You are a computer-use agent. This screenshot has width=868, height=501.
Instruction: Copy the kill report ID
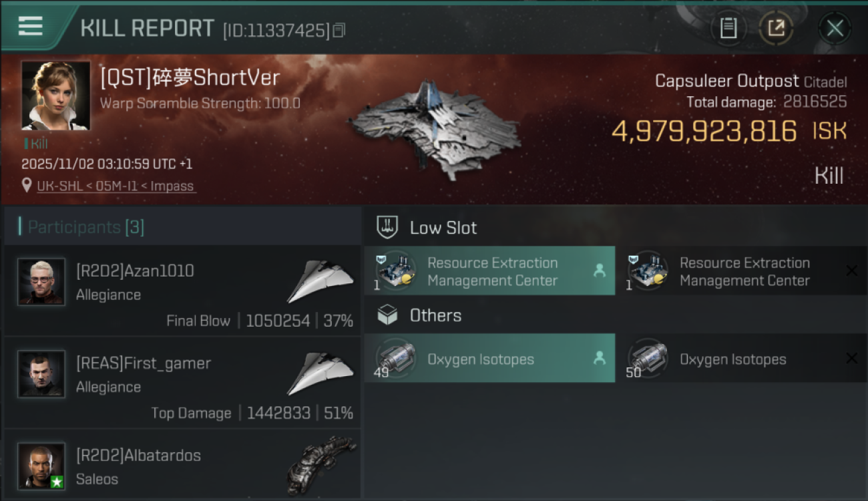click(x=339, y=30)
